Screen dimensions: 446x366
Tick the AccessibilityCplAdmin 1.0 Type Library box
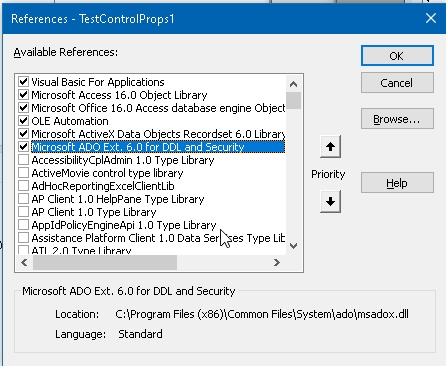(23, 160)
